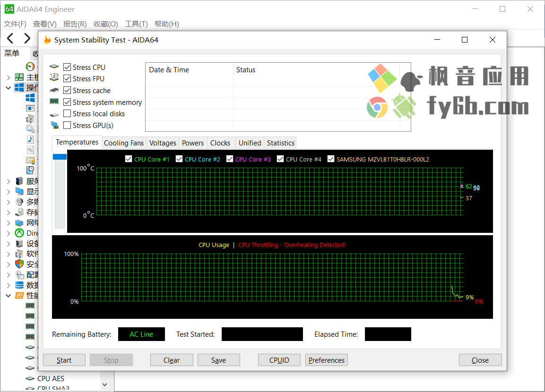Click the CPU chip icon beside Stress CPU
Image resolution: width=545 pixels, height=392 pixels.
pos(54,67)
